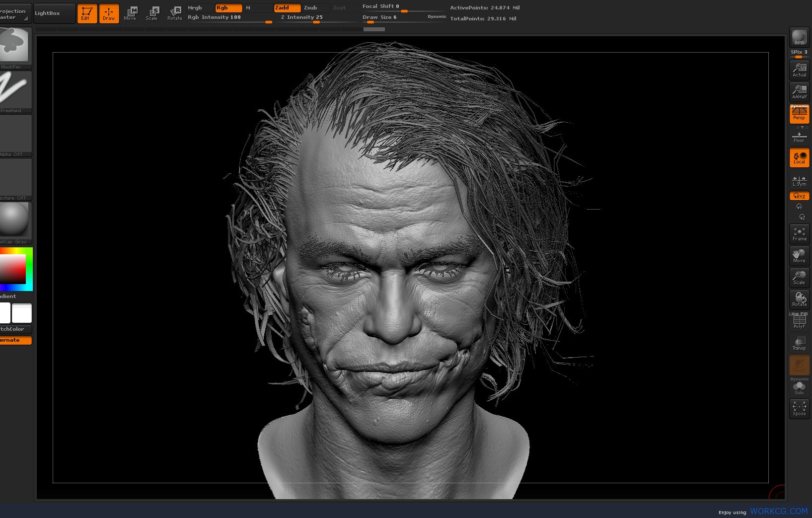The width and height of the screenshot is (812, 518).
Task: Select the Scale transform button in top toolbar
Action: (x=152, y=13)
